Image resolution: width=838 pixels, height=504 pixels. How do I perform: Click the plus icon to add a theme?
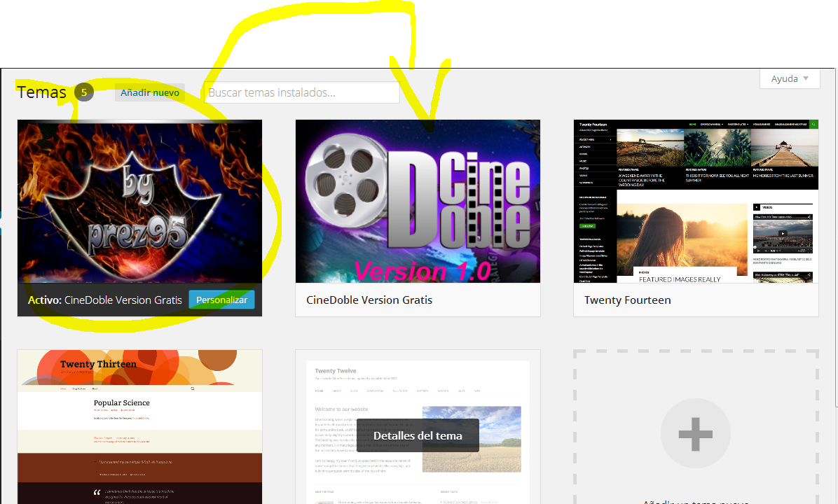(x=695, y=433)
